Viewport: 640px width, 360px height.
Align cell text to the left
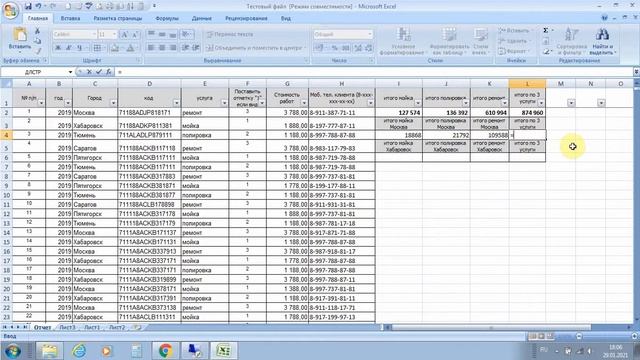pos(151,48)
